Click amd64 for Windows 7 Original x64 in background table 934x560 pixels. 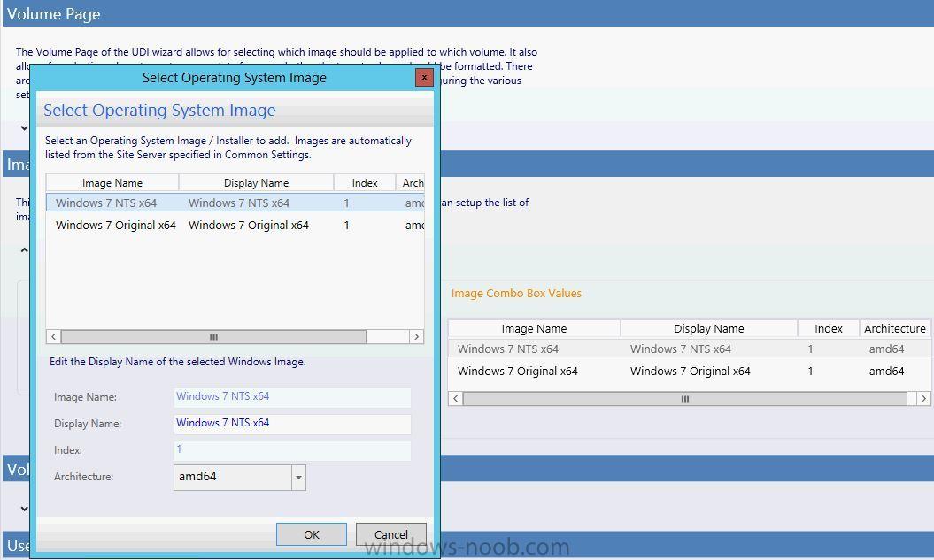(x=886, y=371)
